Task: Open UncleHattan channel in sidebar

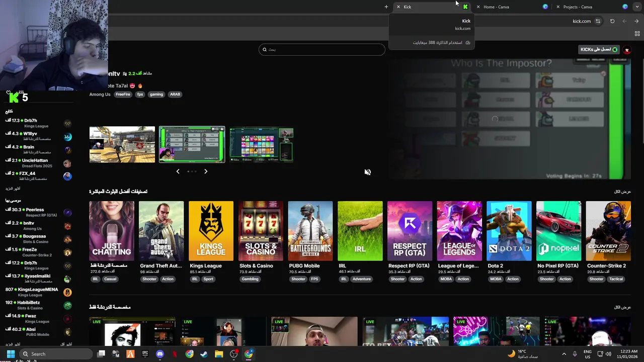Action: (38, 163)
